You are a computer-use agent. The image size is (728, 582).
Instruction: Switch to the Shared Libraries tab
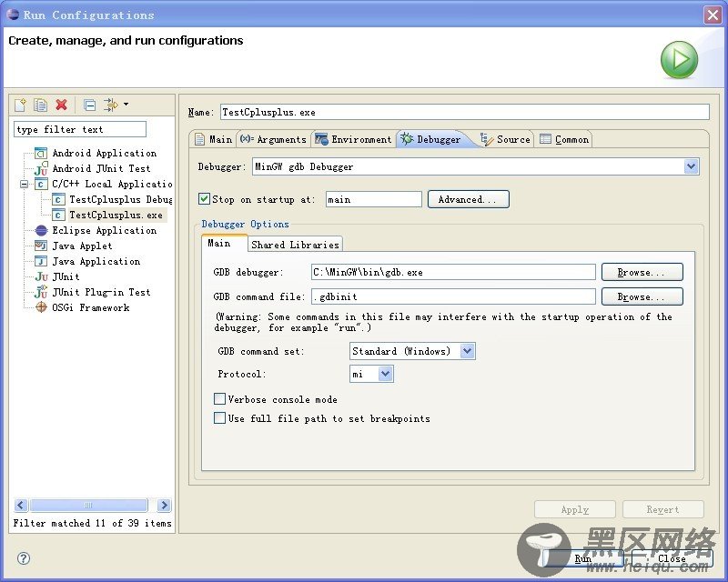(295, 244)
